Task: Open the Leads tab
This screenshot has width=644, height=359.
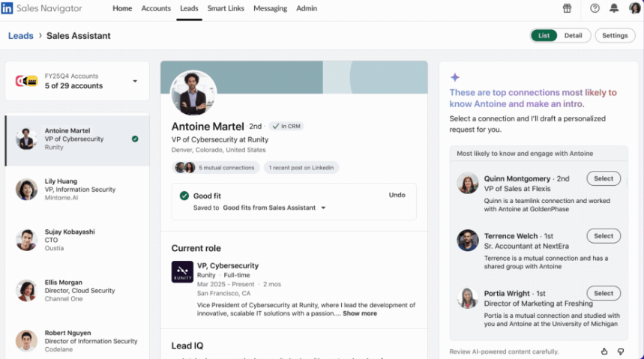Action: coord(189,8)
